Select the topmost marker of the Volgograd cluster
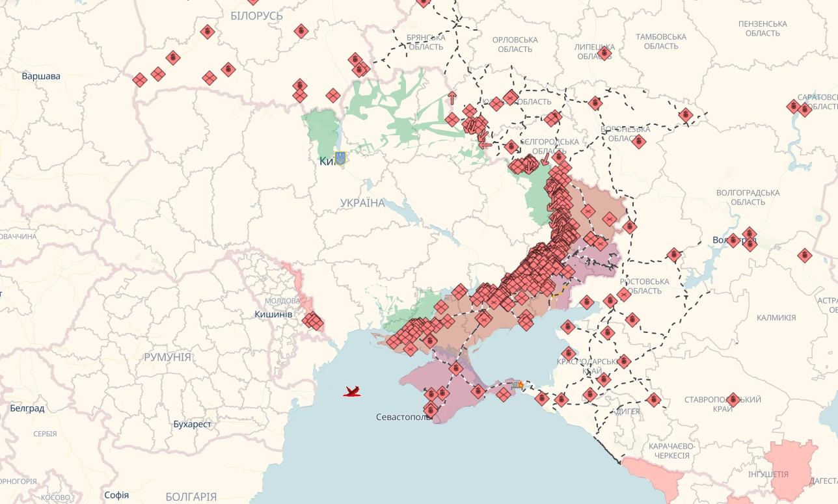 750,233
